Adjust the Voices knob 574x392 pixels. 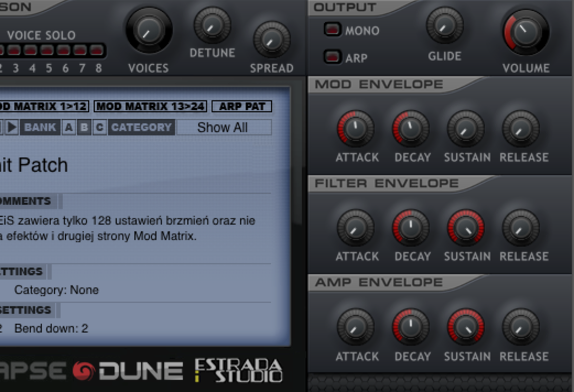coord(149,30)
